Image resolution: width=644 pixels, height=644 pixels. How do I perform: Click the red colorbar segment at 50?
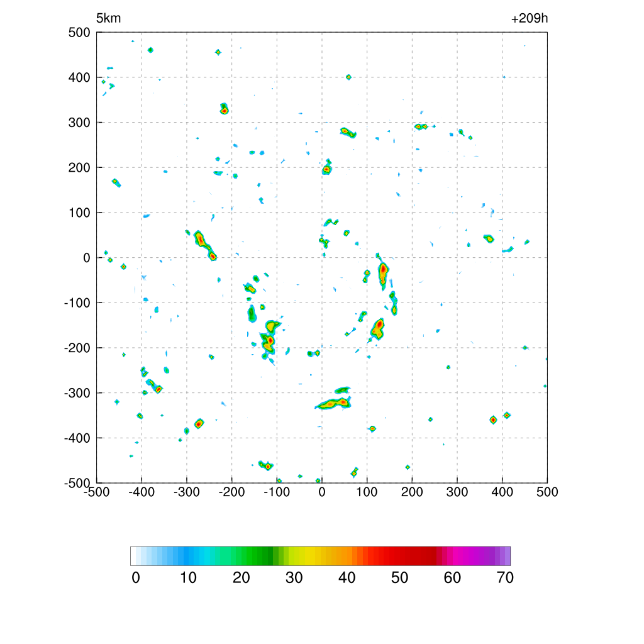point(399,556)
